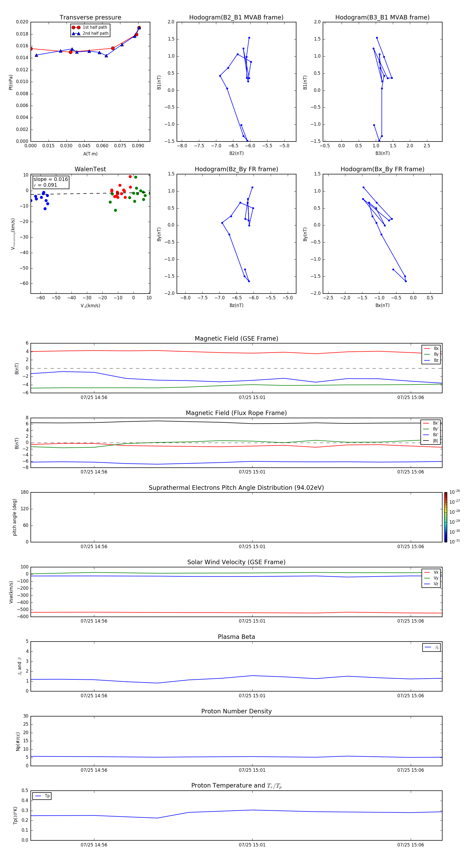
Task: Click the 'Hodogram(B3_B1 MVAB frame)' title
Action: coord(382,18)
